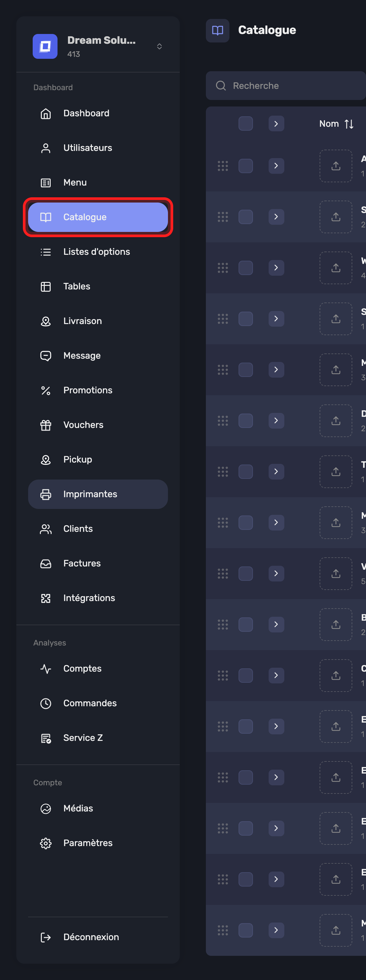Image resolution: width=366 pixels, height=980 pixels.
Task: Click the icon beside the Menu item
Action: pyautogui.click(x=46, y=183)
